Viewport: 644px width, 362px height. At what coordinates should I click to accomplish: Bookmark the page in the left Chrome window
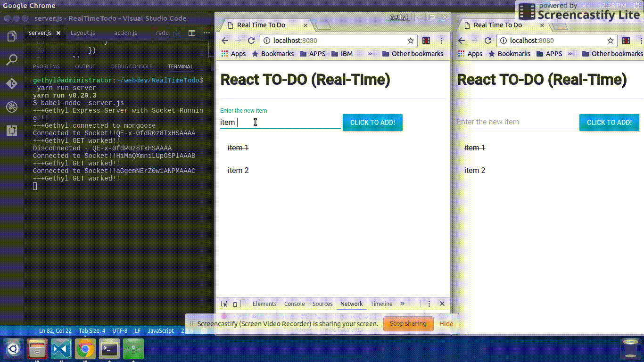point(411,41)
